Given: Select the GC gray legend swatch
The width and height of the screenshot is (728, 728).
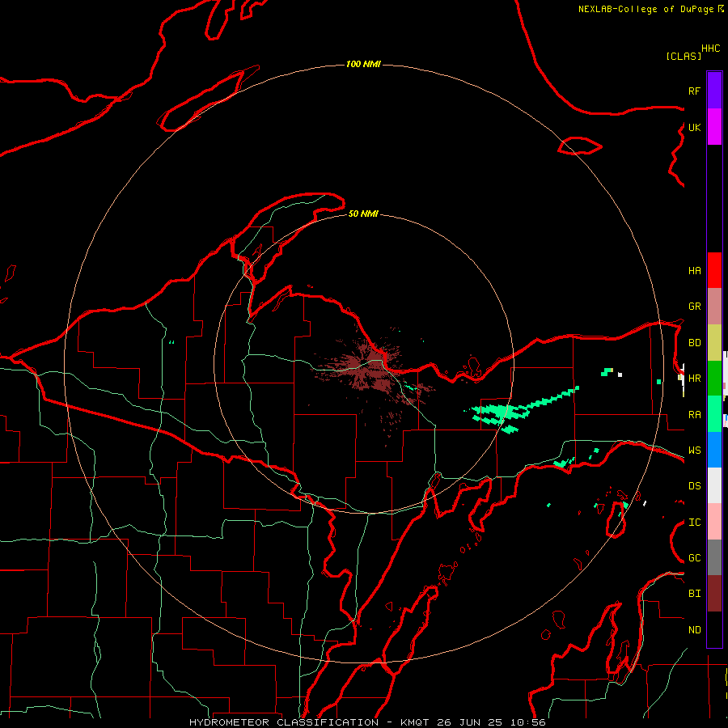Looking at the screenshot, I should coord(714,557).
